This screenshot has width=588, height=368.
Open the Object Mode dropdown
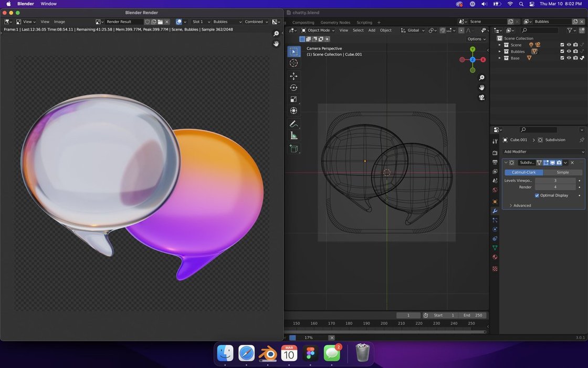318,30
